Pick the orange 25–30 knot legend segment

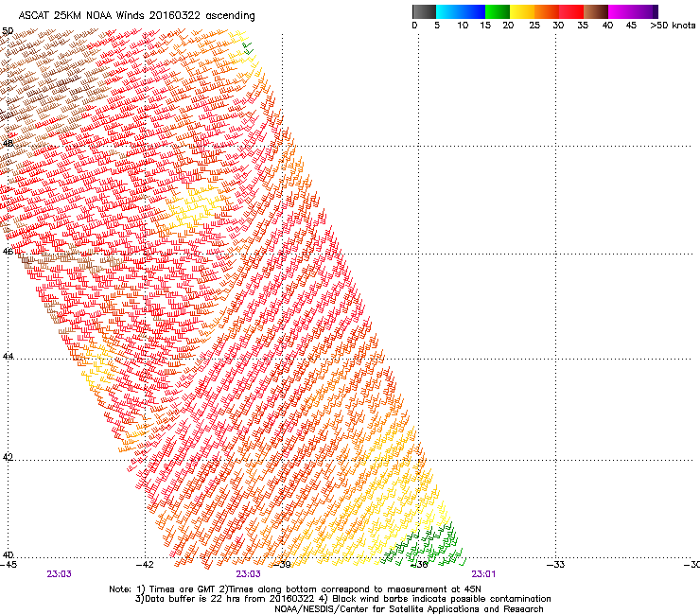547,11
